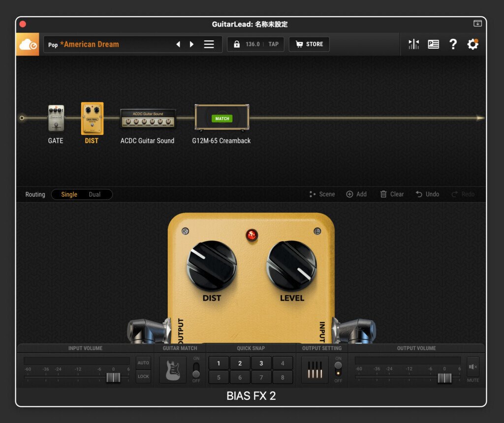
Task: Toggle the Output Setting on/off switch
Action: point(338,369)
